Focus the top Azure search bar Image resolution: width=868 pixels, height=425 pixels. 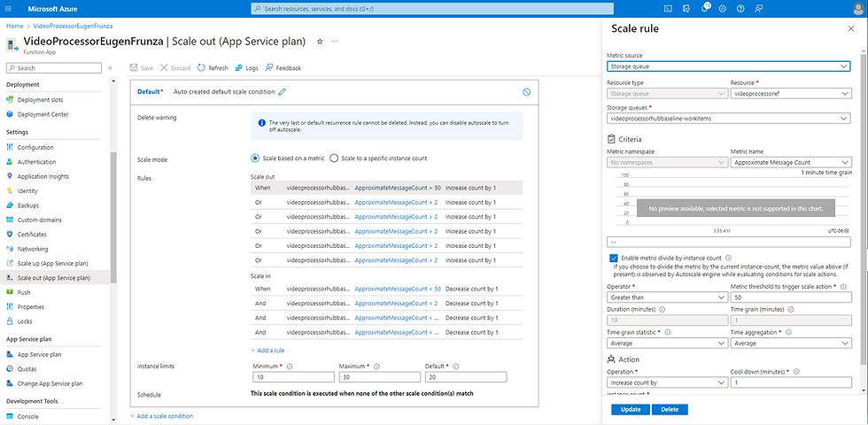432,9
